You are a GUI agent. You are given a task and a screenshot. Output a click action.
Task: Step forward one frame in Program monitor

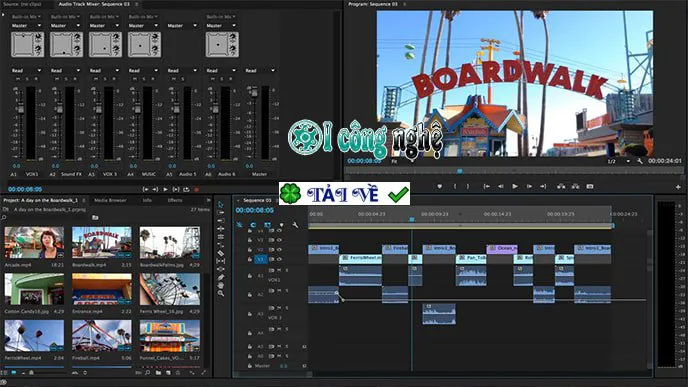pyautogui.click(x=529, y=186)
